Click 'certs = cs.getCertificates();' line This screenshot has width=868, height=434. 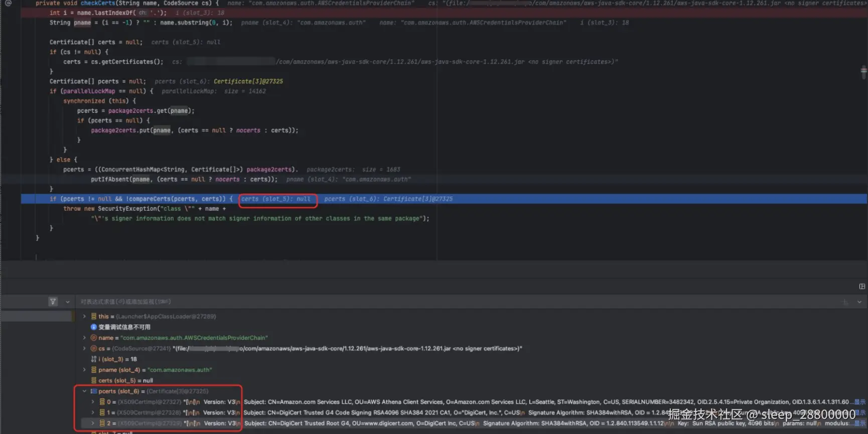point(113,62)
